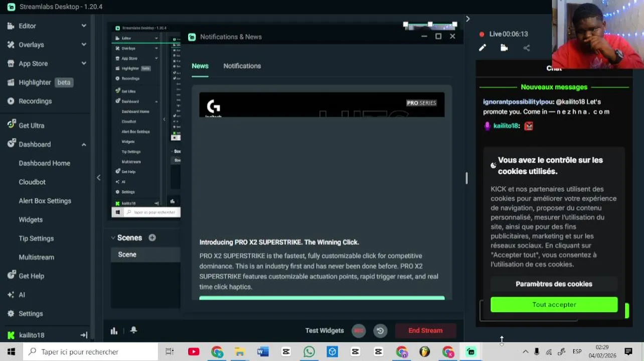Open Cloudbot settings
This screenshot has width=644, height=361.
pos(32,182)
